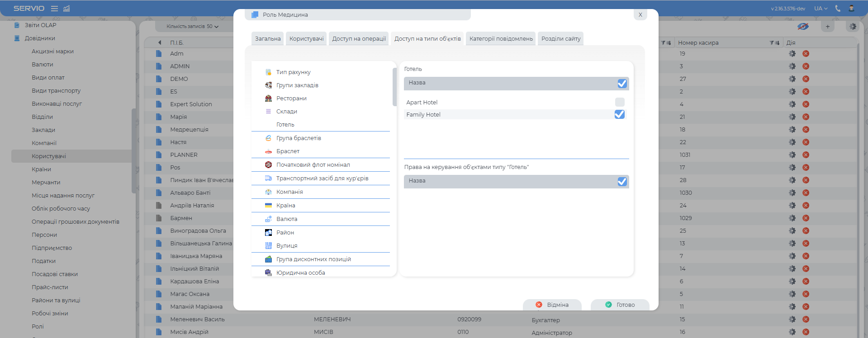868x338 pixels.
Task: Enable the Apart Hotel checkbox
Action: [x=620, y=102]
